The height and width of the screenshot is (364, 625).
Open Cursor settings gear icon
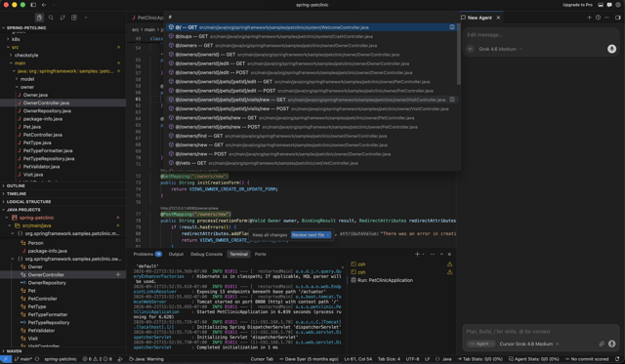tap(618, 5)
